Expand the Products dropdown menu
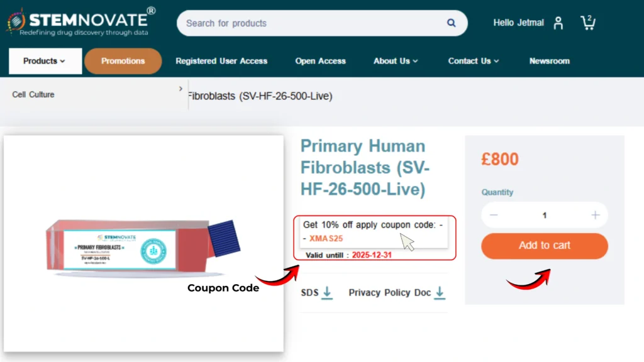 [x=45, y=61]
